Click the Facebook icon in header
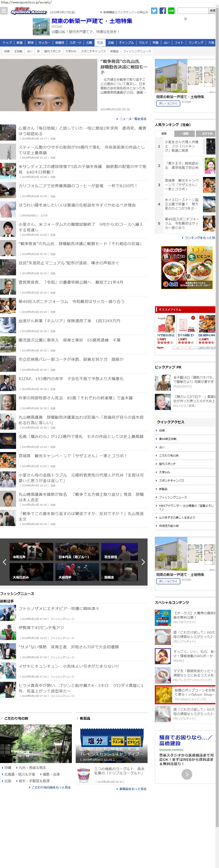The height and width of the screenshot is (868, 219). coord(163,11)
